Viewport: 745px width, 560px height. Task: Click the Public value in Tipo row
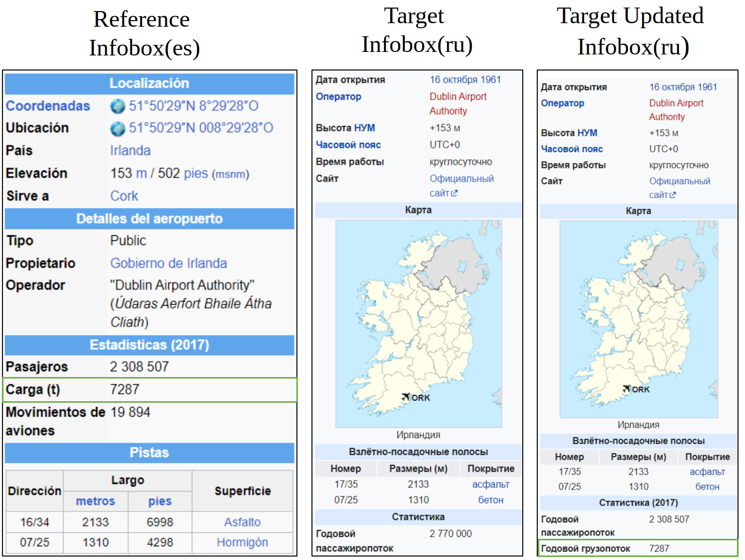click(x=128, y=241)
